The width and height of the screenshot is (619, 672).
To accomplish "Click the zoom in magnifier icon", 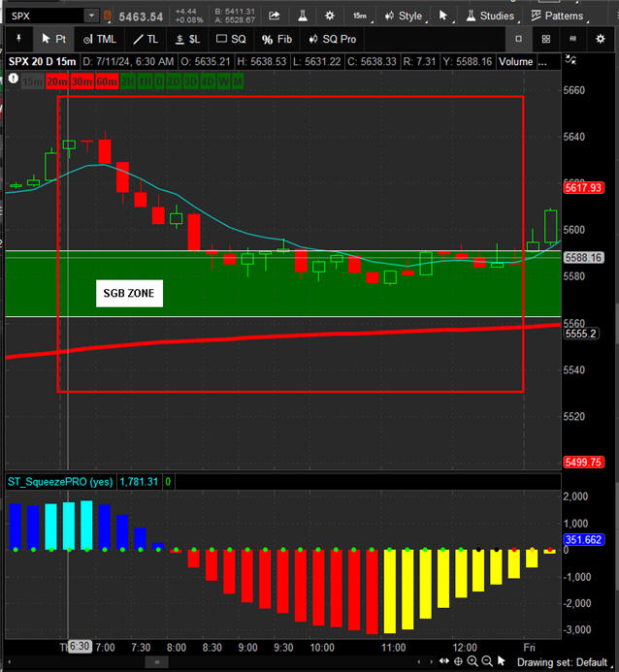I will click(x=472, y=661).
